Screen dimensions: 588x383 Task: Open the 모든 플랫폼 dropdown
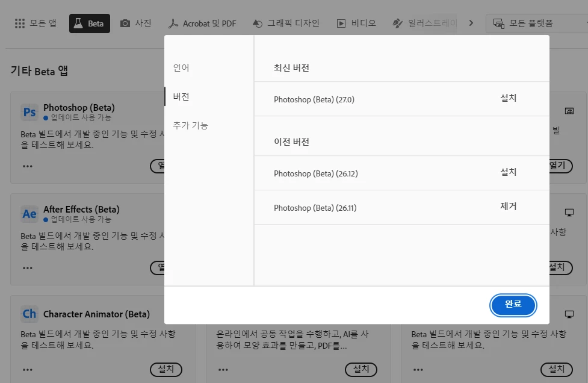[x=537, y=23]
